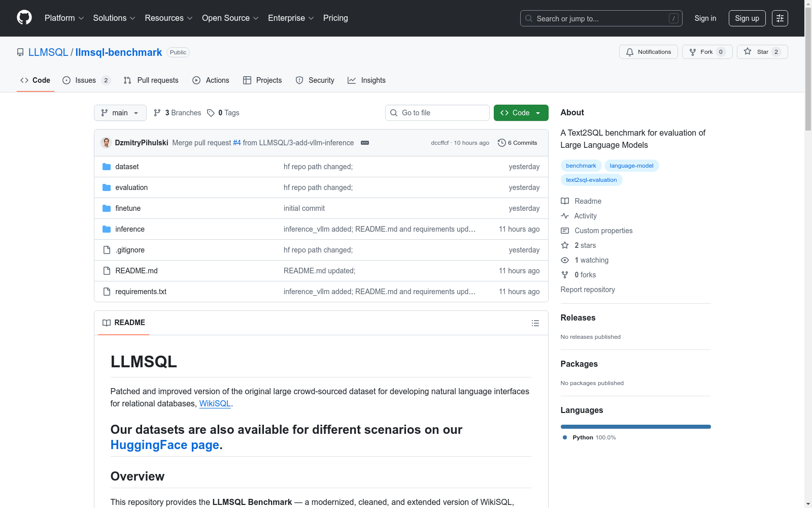Expand the commit message ellipsis
The height and width of the screenshot is (508, 812).
[365, 143]
